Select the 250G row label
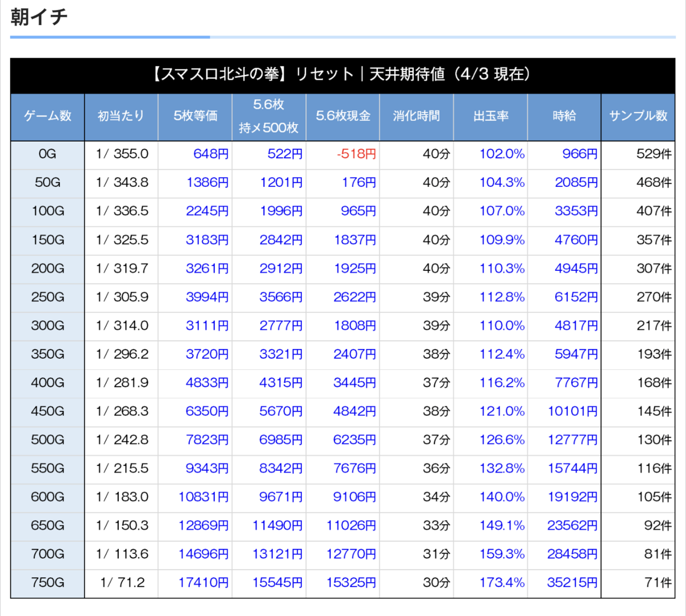 pos(47,297)
